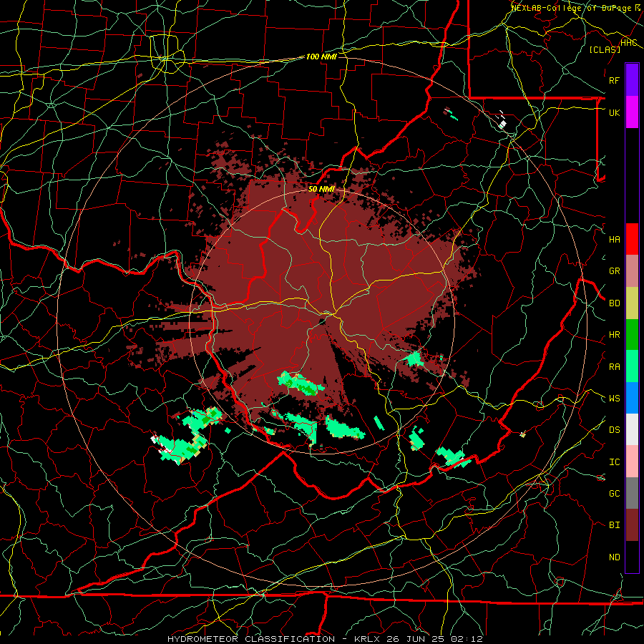Image resolution: width=644 pixels, height=644 pixels.
Task: Click the HA legend label
Action: click(x=615, y=240)
